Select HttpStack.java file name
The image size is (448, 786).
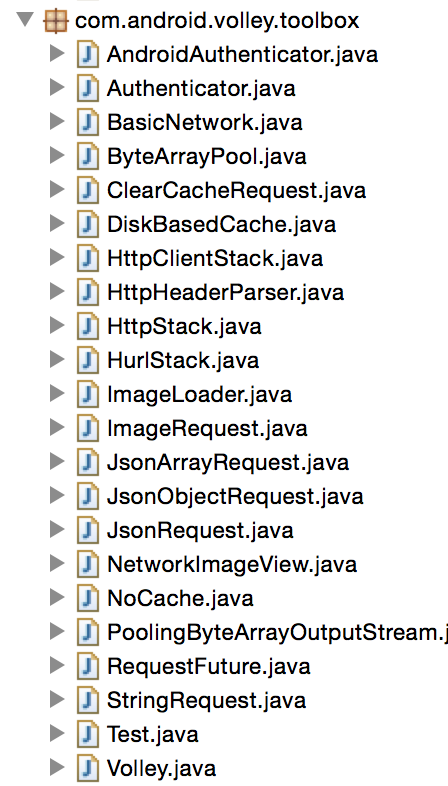(x=184, y=327)
